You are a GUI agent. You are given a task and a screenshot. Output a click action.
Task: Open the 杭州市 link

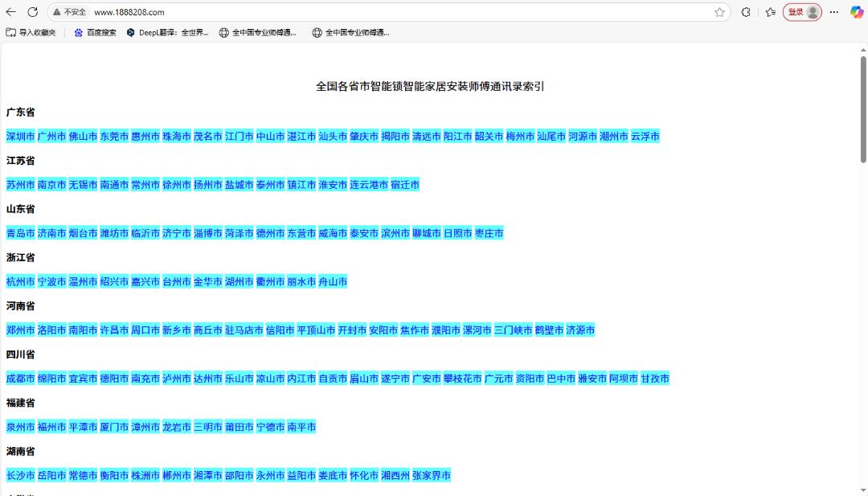pyautogui.click(x=20, y=282)
